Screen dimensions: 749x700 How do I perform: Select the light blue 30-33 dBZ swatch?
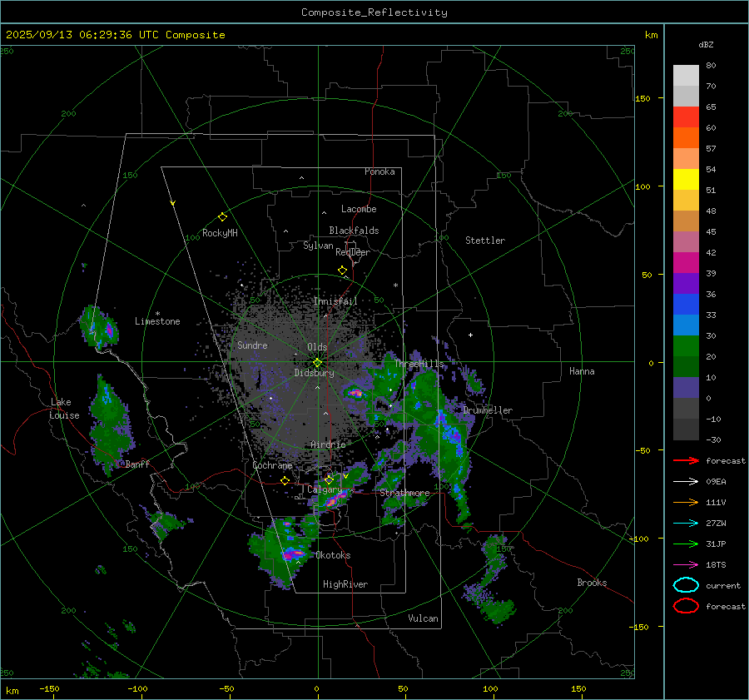[x=686, y=325]
